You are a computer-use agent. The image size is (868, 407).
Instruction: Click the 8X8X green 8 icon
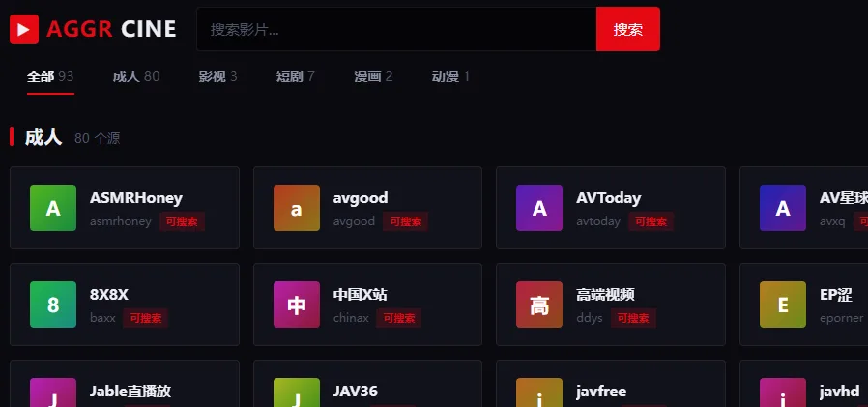pos(53,305)
